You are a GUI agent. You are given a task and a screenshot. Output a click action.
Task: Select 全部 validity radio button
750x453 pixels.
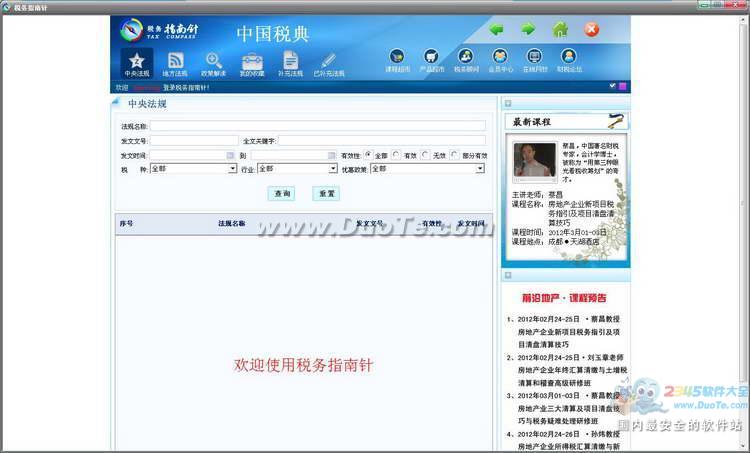pyautogui.click(x=368, y=155)
